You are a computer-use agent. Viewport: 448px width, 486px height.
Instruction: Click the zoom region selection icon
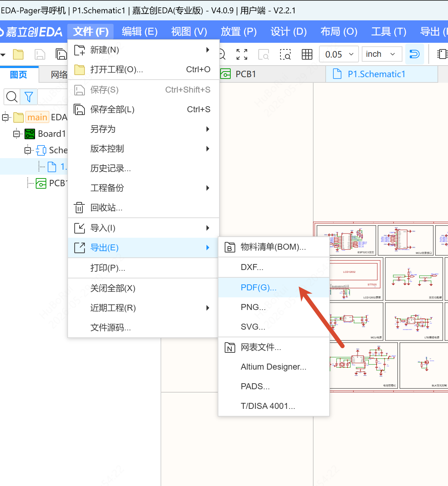285,54
